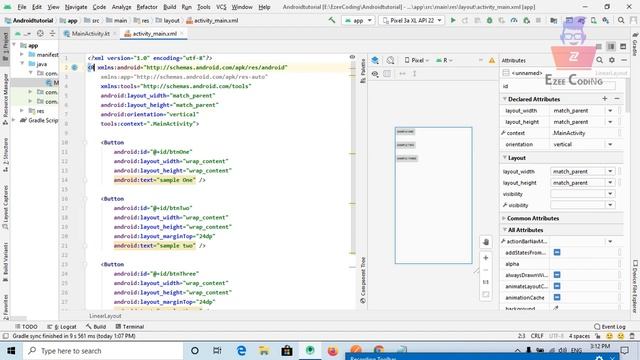Open the Refactor menu

coord(147,7)
